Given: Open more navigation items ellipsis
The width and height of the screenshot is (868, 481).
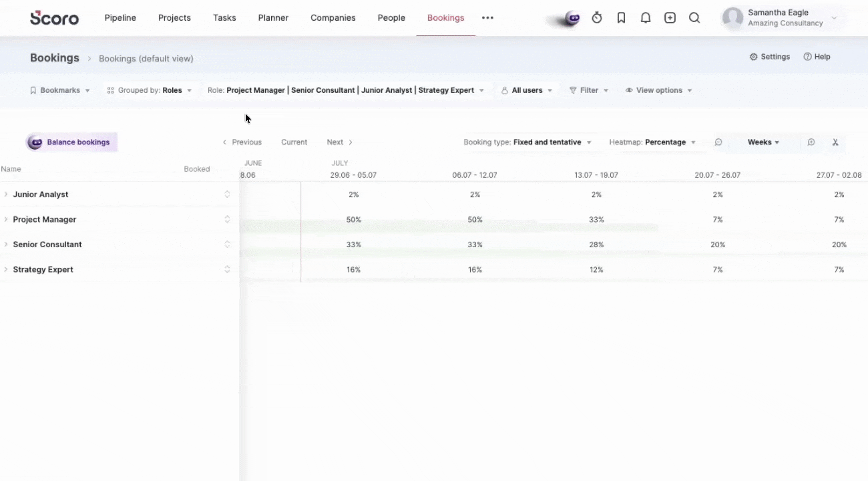Looking at the screenshot, I should pos(487,18).
